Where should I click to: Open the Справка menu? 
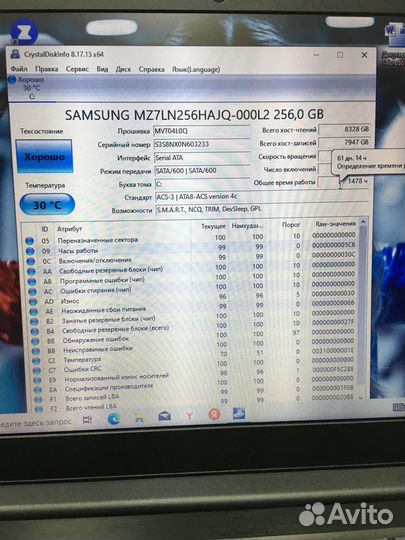152,69
